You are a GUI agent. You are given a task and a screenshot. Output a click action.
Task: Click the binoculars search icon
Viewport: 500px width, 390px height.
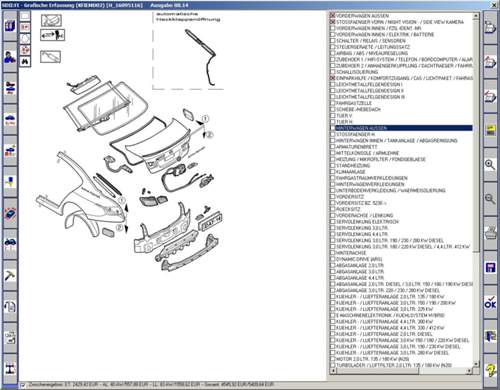(x=25, y=61)
